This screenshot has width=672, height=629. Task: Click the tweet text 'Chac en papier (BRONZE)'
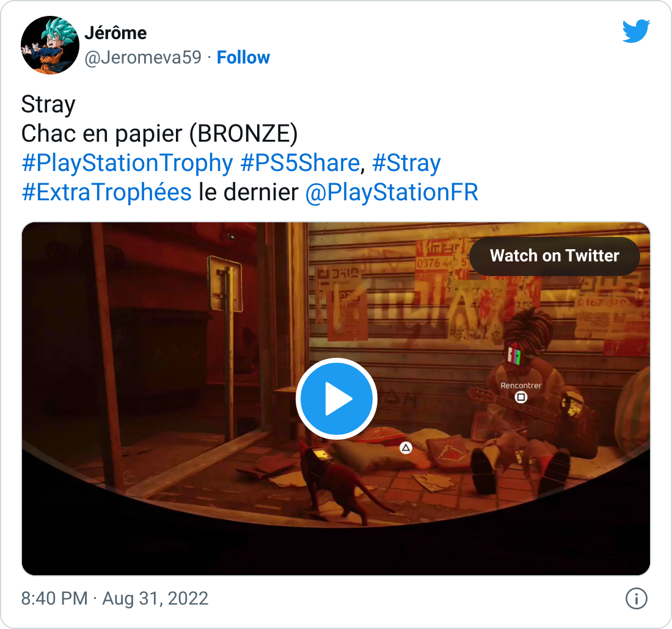[159, 133]
